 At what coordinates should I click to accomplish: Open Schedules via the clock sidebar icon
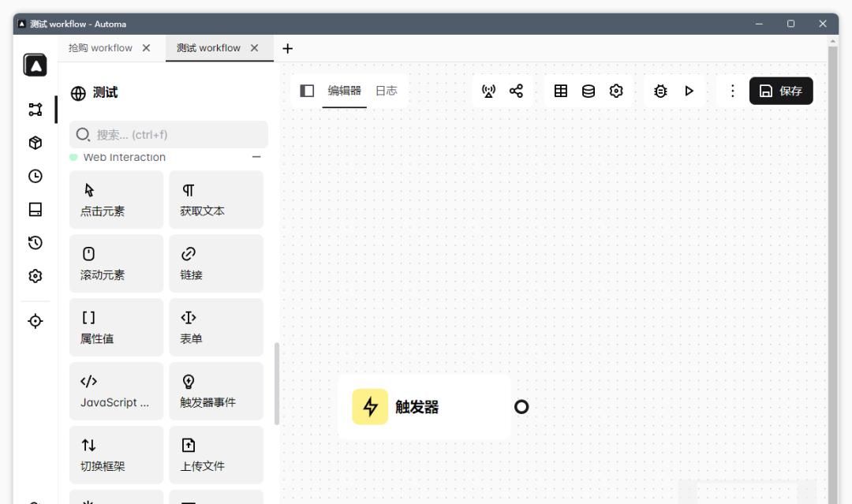34,177
